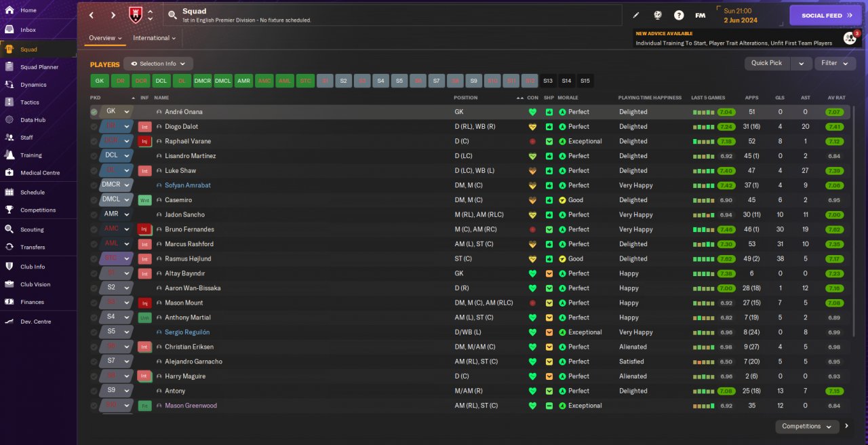Select the DMCR position pill

click(203, 81)
